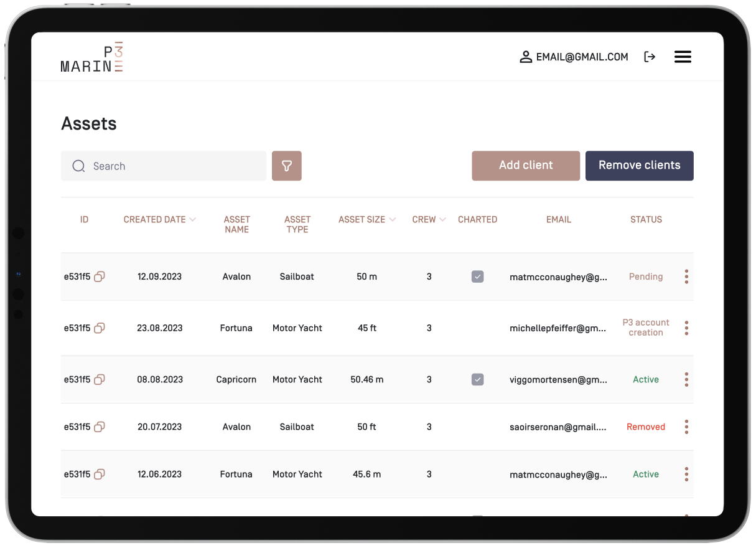Open three-dot menu for Pending Avalon row
This screenshot has height=548, width=756.
(x=686, y=276)
